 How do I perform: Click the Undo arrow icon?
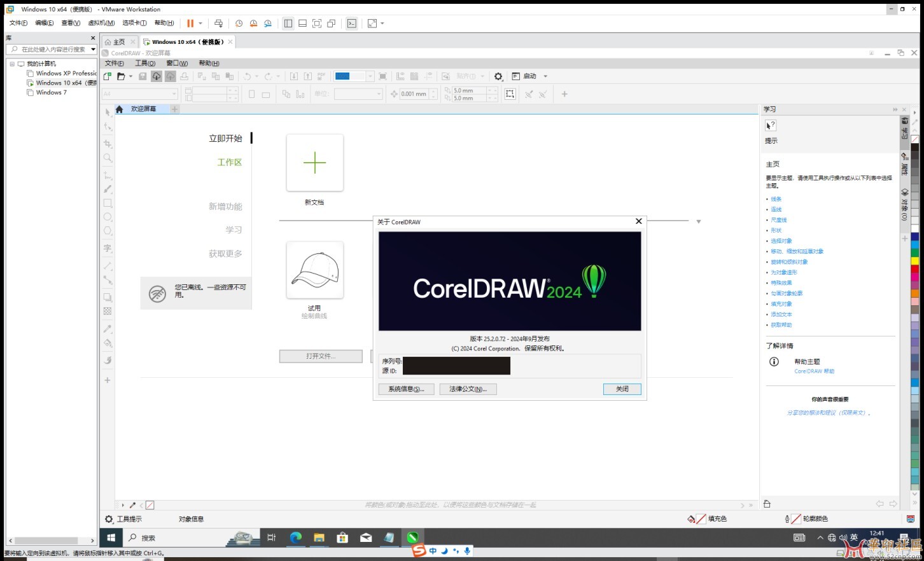coord(247,76)
